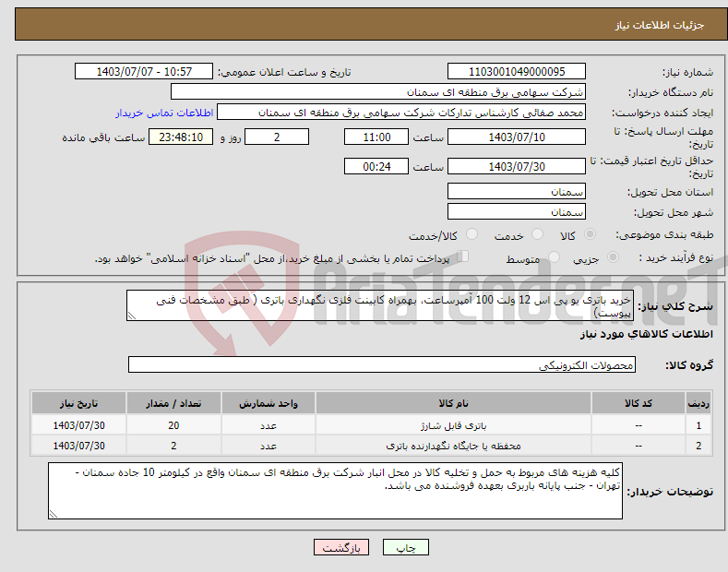The height and width of the screenshot is (572, 728).
Task: Click the remaining time field 23:48:10
Action: [x=181, y=137]
